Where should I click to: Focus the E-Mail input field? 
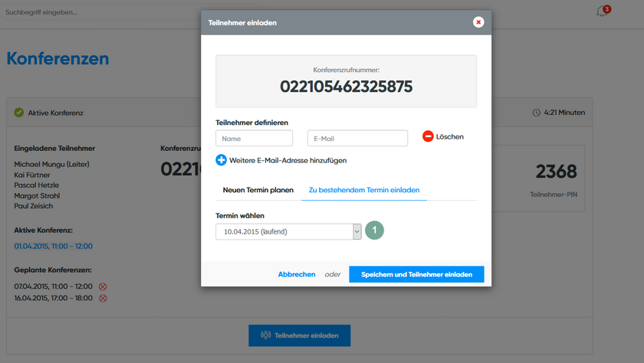click(x=357, y=139)
